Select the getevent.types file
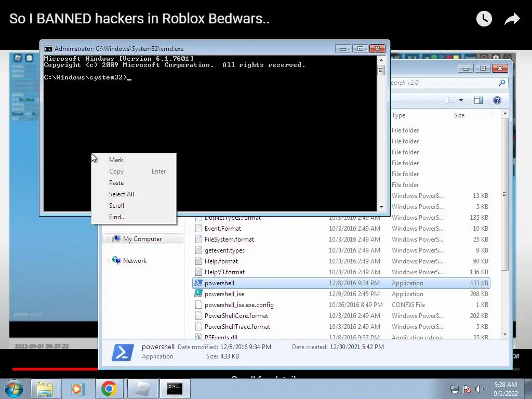The height and width of the screenshot is (399, 532). pos(224,250)
